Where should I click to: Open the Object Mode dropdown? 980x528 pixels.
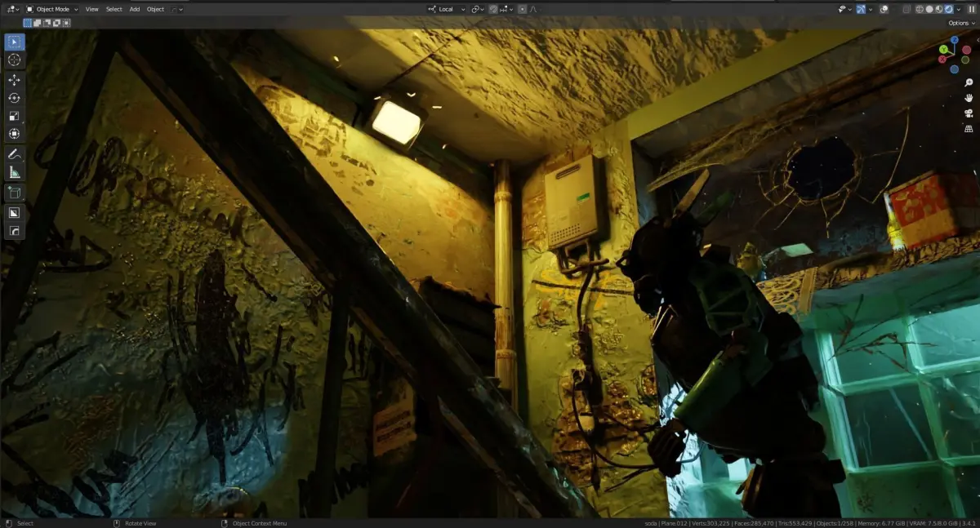[52, 9]
